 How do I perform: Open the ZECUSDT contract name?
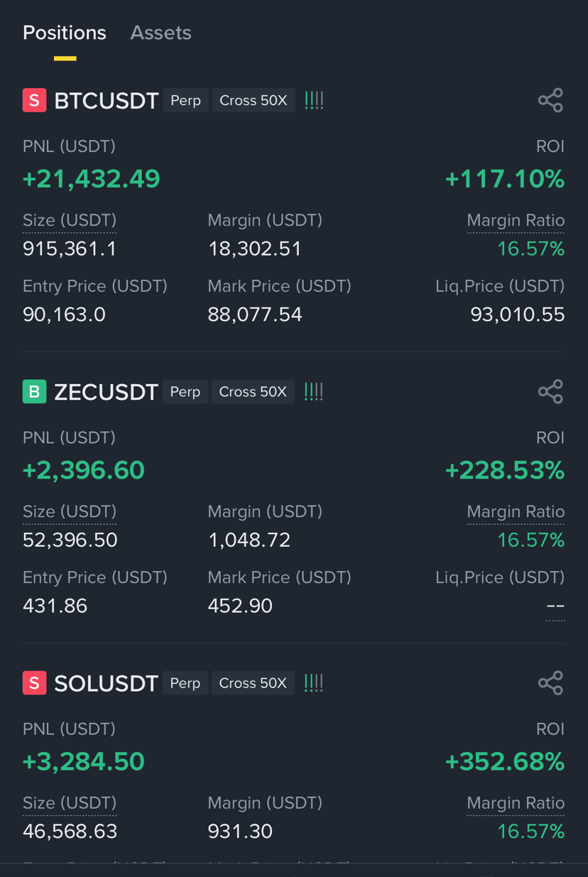coord(106,392)
